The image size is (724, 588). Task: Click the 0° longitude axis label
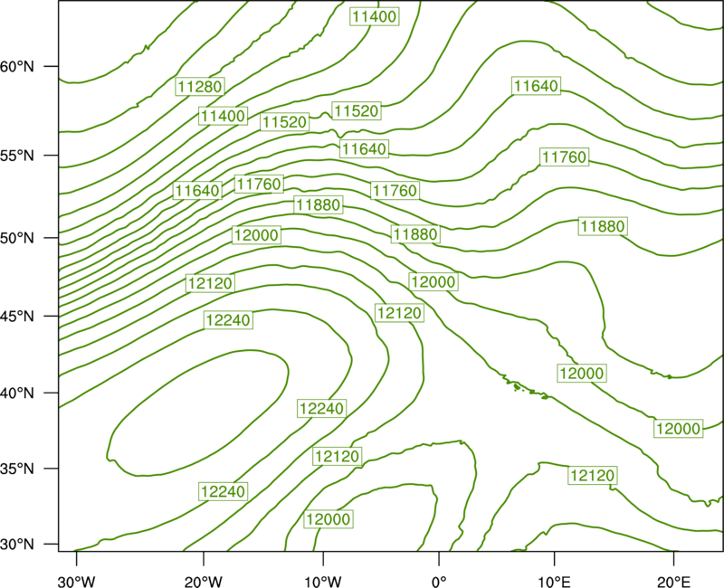pos(439,582)
